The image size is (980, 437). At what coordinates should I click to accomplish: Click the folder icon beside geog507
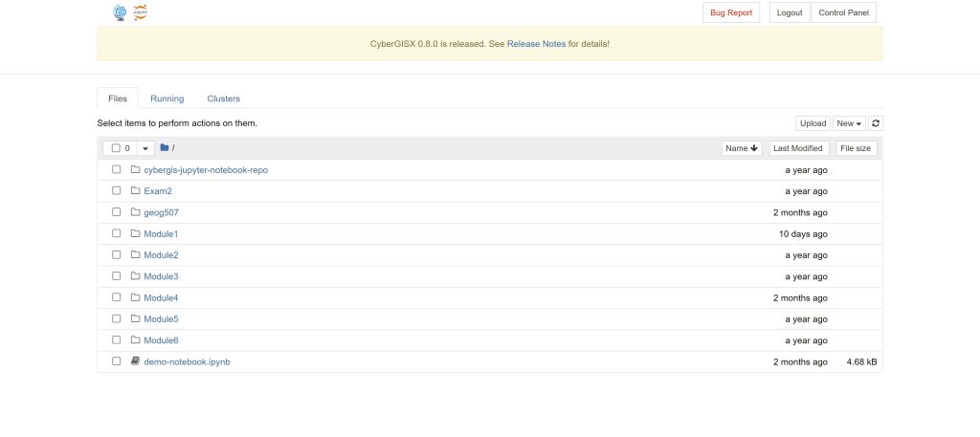135,212
